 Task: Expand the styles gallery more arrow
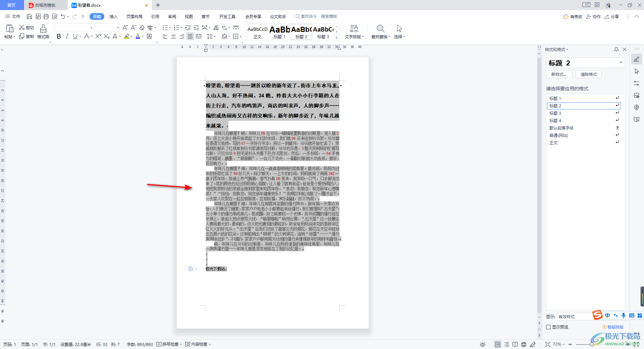[337, 38]
